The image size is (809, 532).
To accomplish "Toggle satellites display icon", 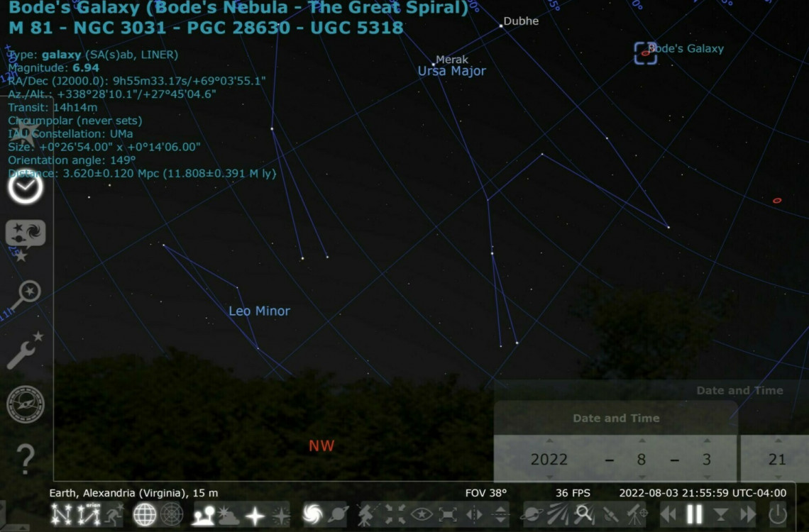I will click(610, 514).
